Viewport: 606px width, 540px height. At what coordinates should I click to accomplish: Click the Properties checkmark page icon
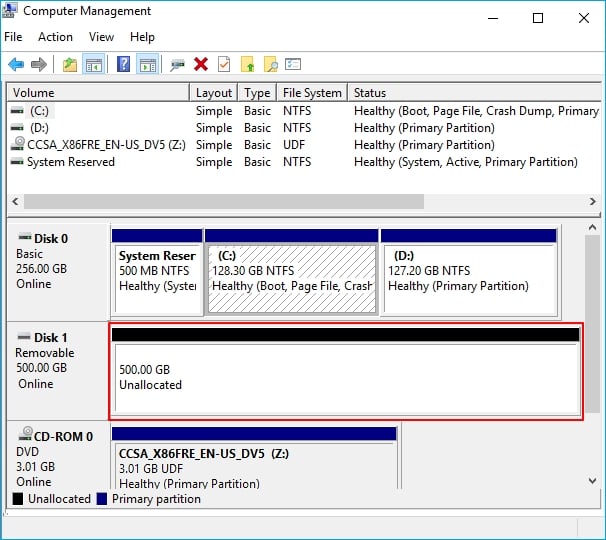224,64
